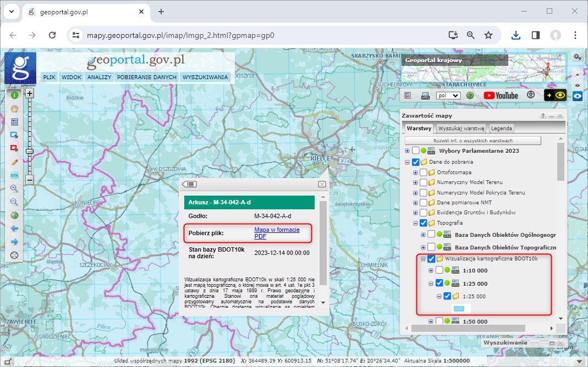
Task: Go to previous map view arrow
Action: 14,229
